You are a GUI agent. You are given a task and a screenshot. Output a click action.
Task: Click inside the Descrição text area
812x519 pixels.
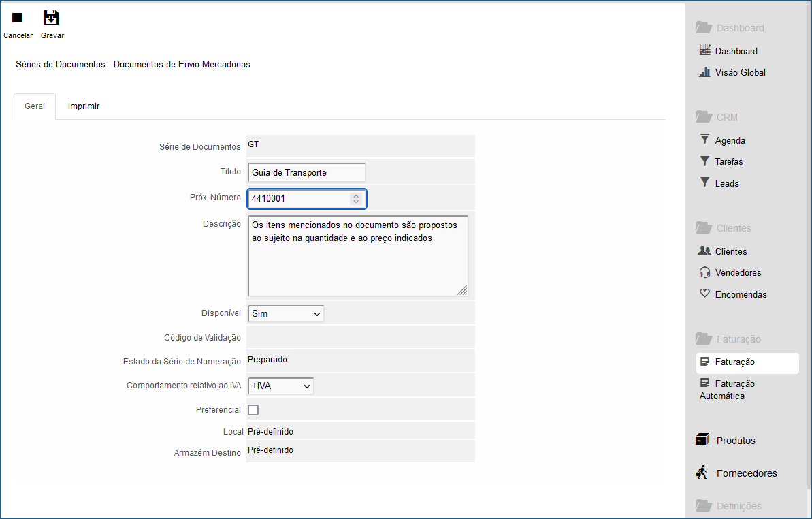click(358, 256)
